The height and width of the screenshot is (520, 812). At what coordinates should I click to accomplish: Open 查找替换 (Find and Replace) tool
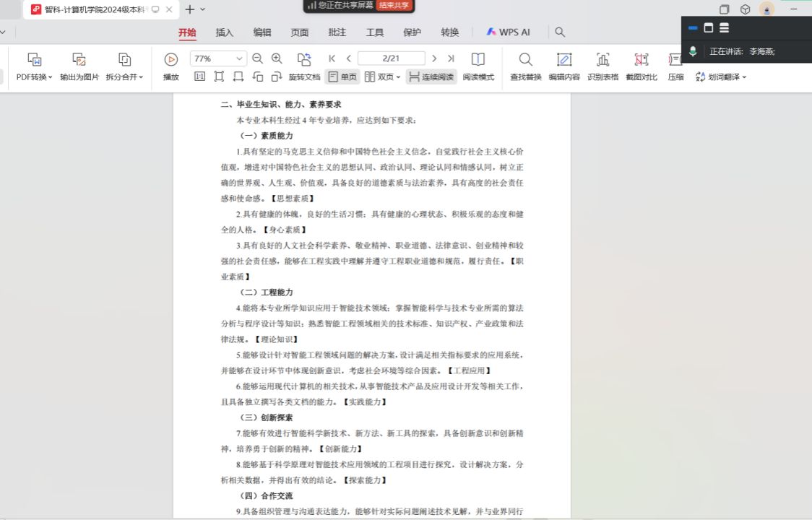[x=525, y=60]
